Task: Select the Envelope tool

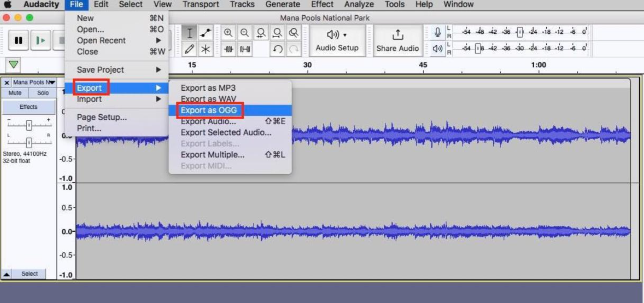Action: point(206,33)
